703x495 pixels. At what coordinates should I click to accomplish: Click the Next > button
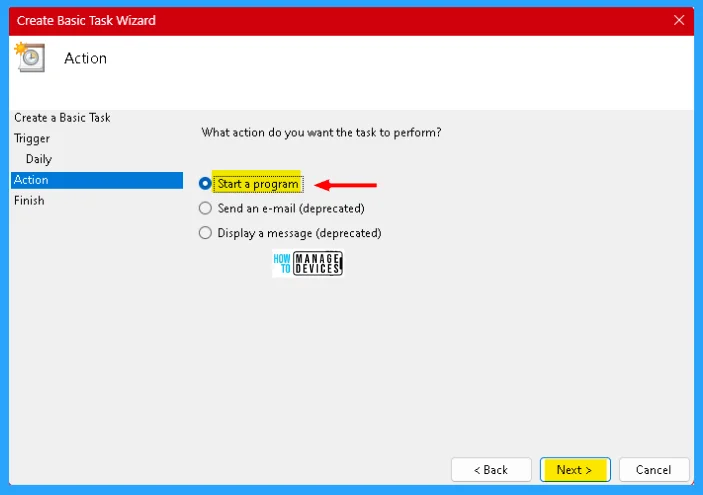pos(575,470)
